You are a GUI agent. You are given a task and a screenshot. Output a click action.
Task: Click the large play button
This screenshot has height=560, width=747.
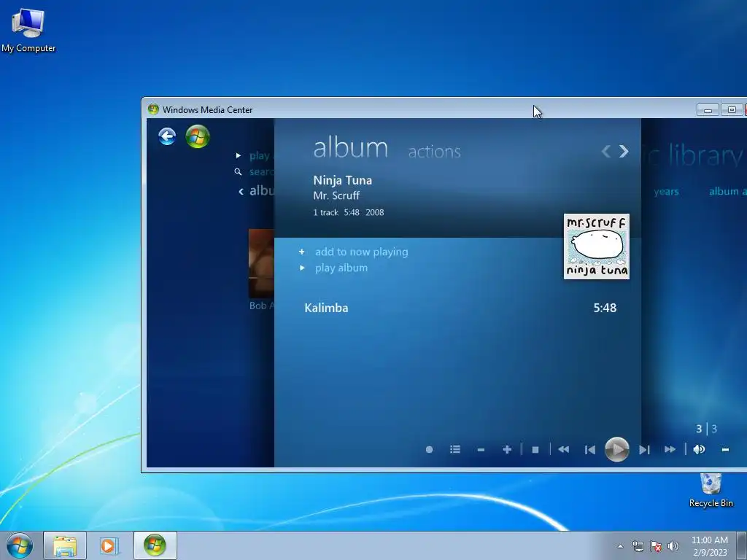(x=617, y=449)
